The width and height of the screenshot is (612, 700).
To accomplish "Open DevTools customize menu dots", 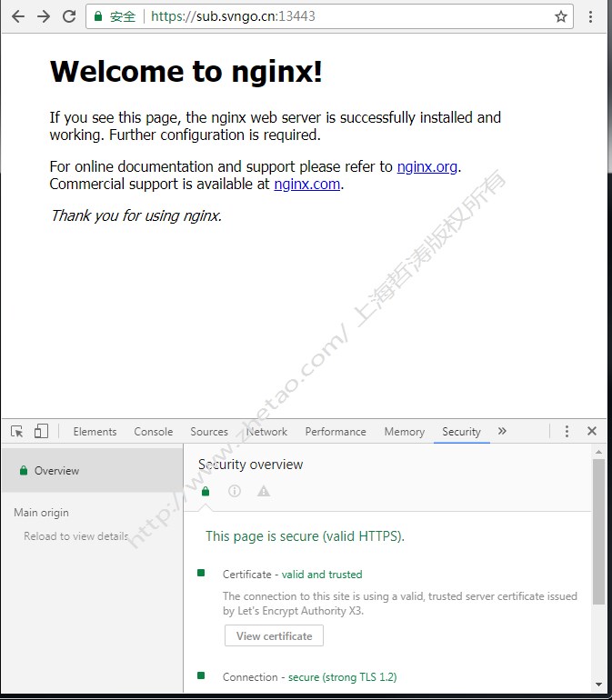I will pos(567,432).
